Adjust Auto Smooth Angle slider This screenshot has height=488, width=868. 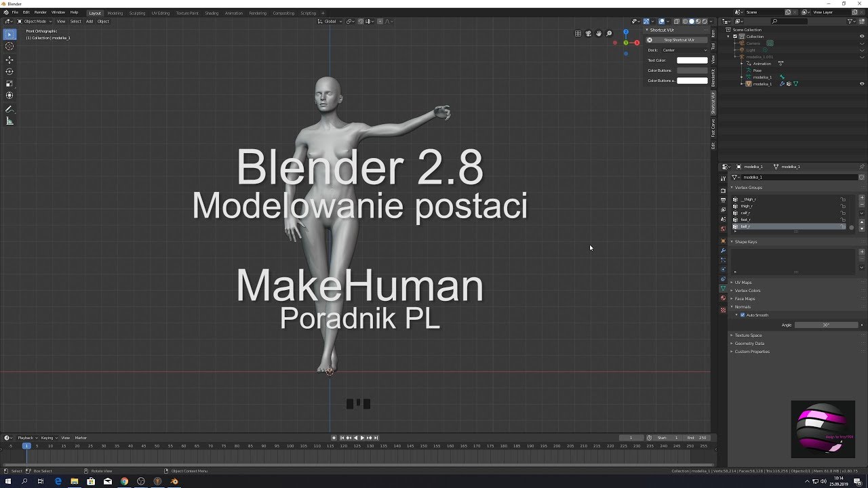point(827,325)
